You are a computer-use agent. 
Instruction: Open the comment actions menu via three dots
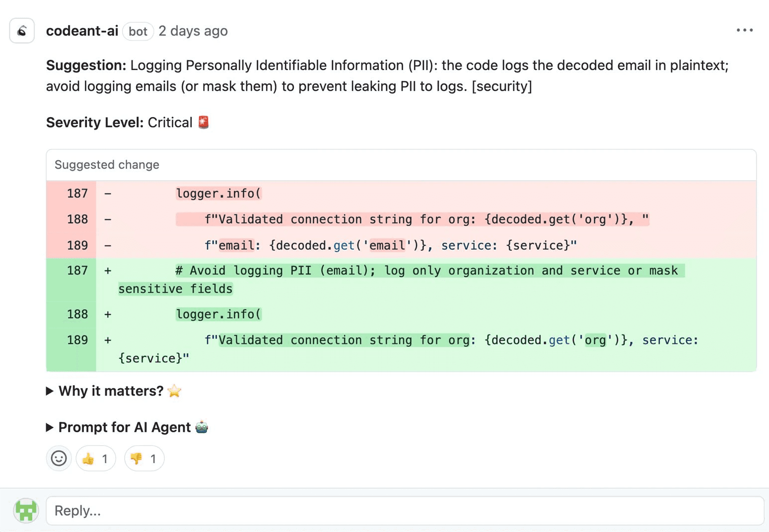point(745,30)
